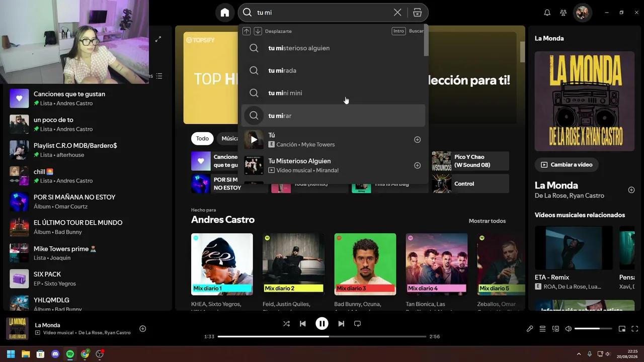The width and height of the screenshot is (644, 362).
Task: Open the notifications bell
Action: coord(547,13)
